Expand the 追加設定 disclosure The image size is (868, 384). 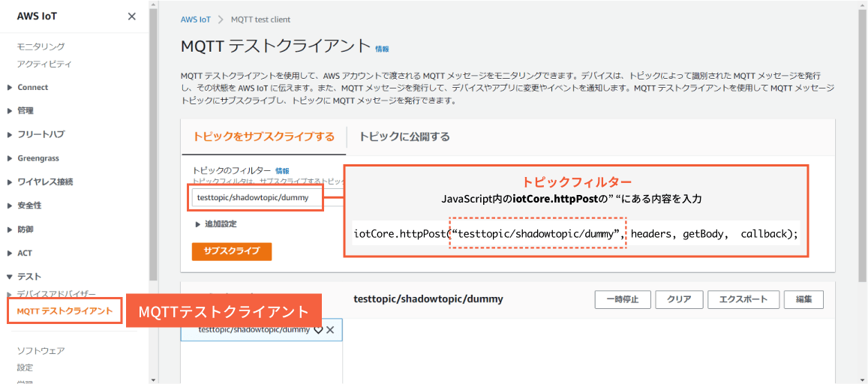pos(216,224)
